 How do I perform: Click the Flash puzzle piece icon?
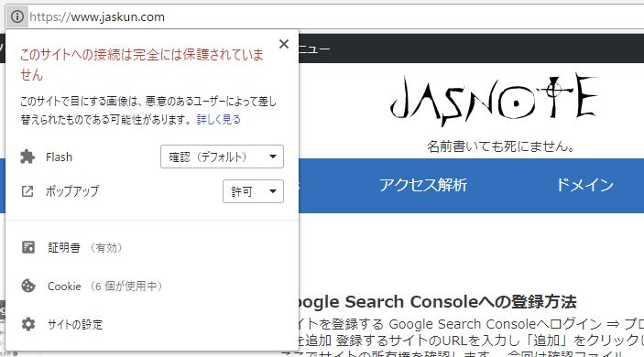point(27,157)
